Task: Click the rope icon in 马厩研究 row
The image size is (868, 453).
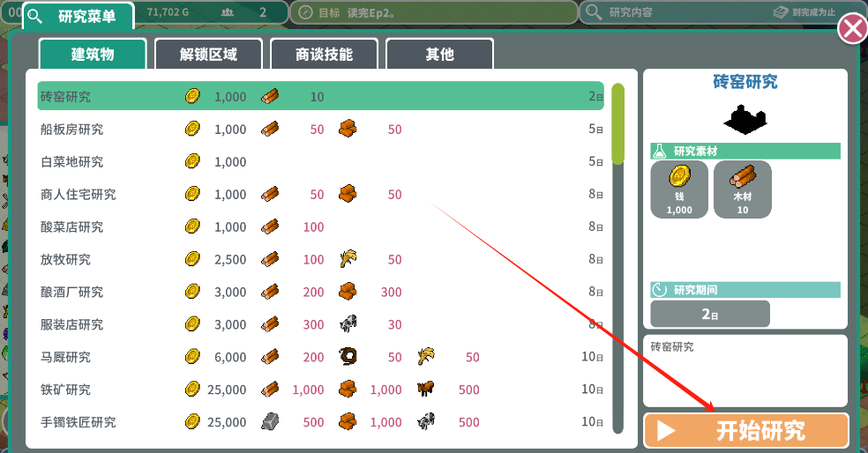Action: coord(348,357)
